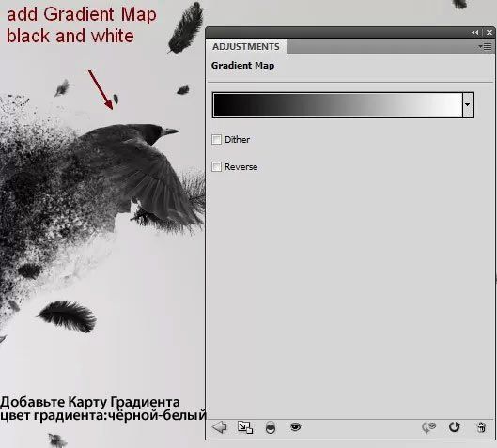Image resolution: width=497 pixels, height=448 pixels.
Task: Click the Gradient Map heading text
Action: click(x=242, y=66)
